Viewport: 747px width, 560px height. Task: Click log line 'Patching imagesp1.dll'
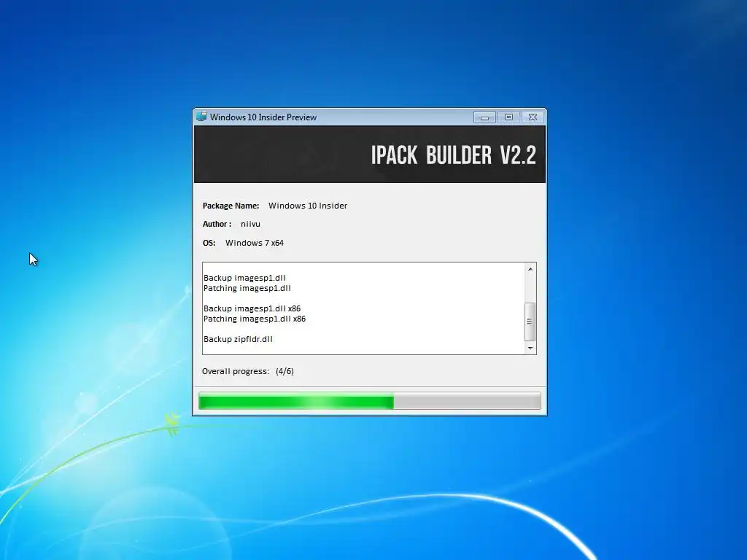[x=247, y=288]
